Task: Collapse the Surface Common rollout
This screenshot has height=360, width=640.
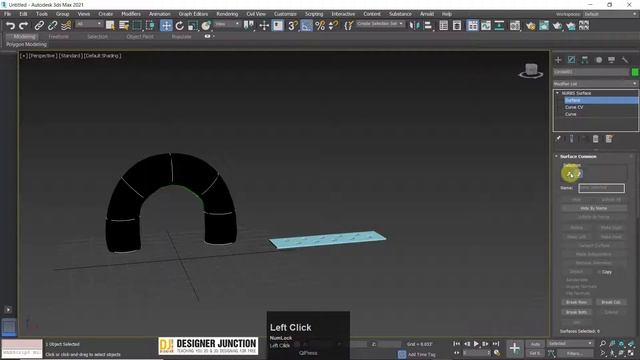Action: (x=556, y=156)
